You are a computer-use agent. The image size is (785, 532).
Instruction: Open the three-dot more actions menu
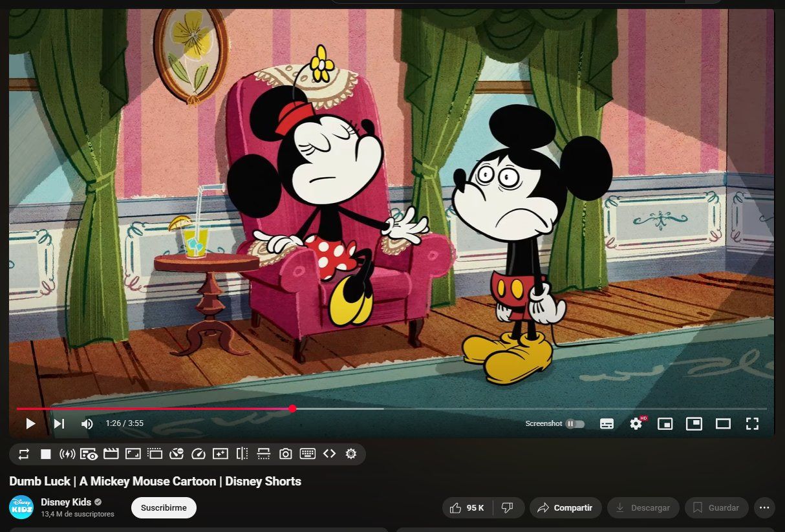click(764, 508)
